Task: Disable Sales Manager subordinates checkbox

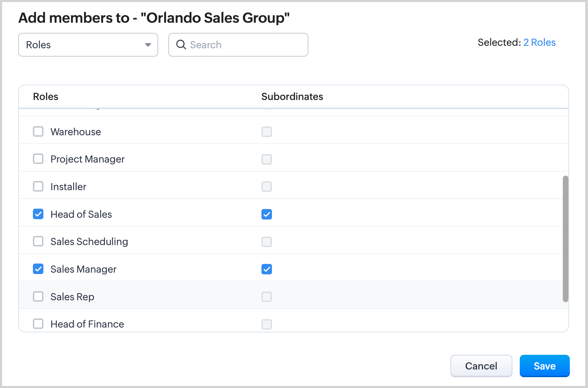Action: coord(267,269)
